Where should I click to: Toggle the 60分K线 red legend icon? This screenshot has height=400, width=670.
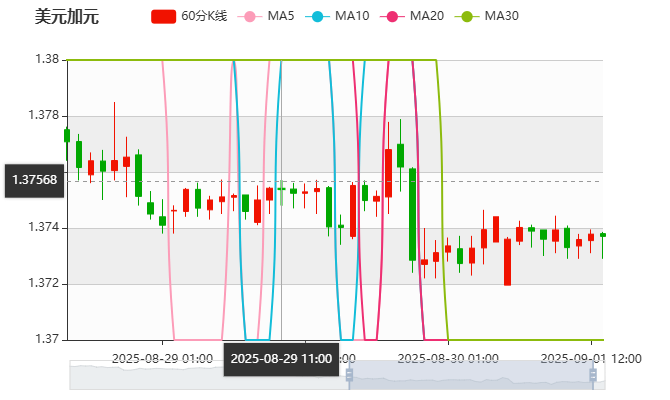pos(163,17)
